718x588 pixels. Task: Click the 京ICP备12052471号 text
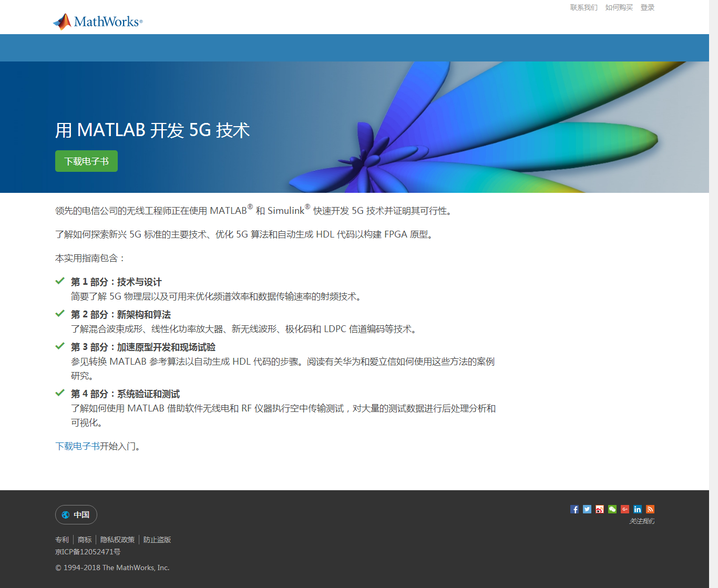coord(88,552)
